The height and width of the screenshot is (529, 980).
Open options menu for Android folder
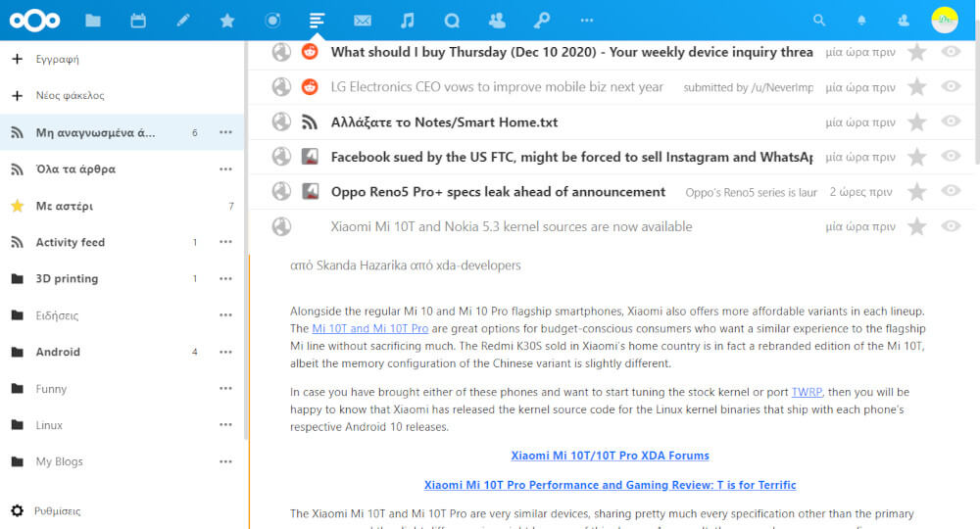(225, 352)
